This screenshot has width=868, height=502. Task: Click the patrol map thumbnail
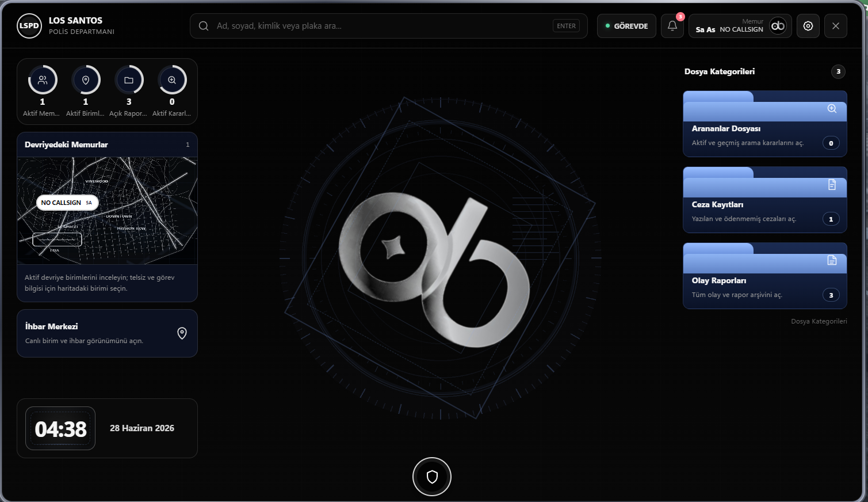108,211
